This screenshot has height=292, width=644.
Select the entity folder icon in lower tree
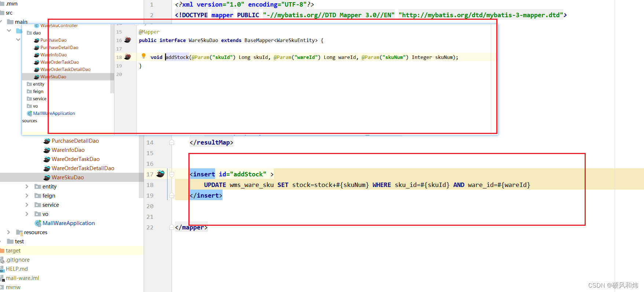tap(38, 187)
